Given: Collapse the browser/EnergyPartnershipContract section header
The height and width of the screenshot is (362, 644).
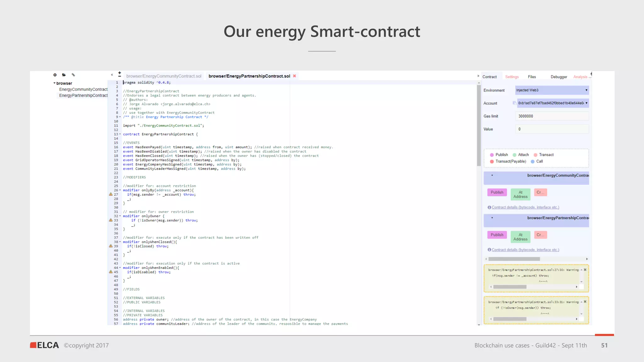Looking at the screenshot, I should 536,221.
